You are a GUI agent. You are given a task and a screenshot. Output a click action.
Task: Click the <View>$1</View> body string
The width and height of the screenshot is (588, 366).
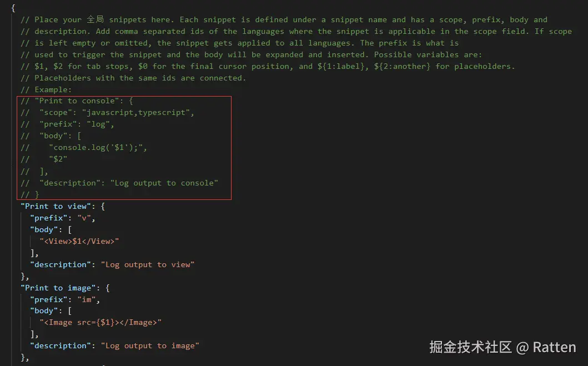click(79, 241)
